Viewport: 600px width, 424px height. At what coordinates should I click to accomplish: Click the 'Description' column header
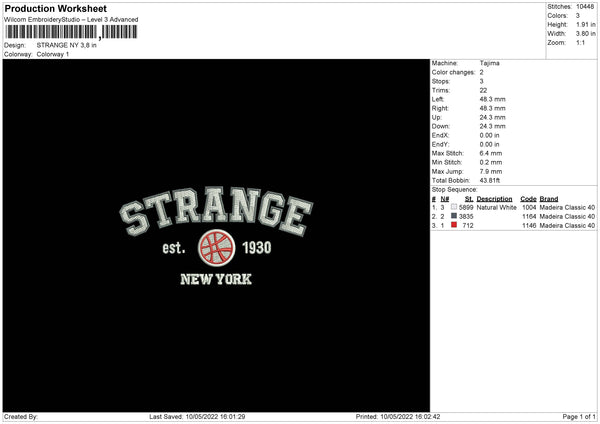(x=494, y=199)
